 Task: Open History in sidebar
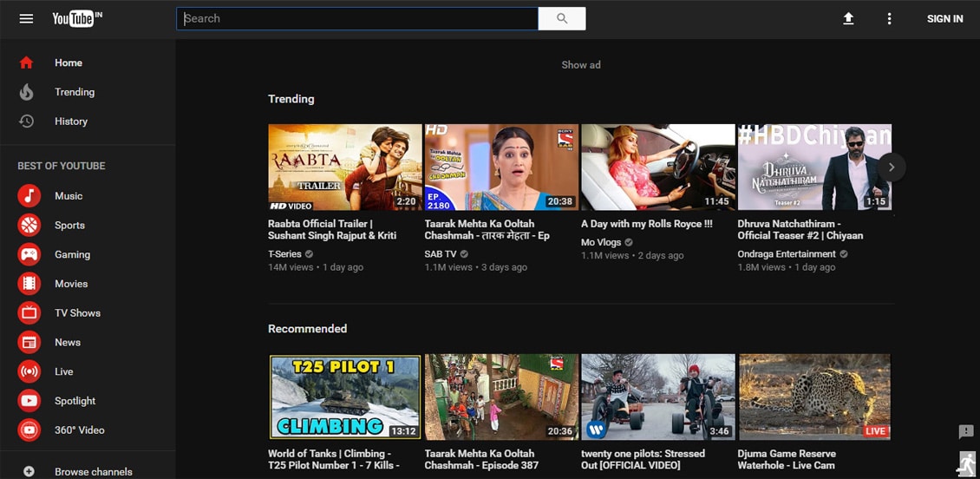[x=70, y=121]
